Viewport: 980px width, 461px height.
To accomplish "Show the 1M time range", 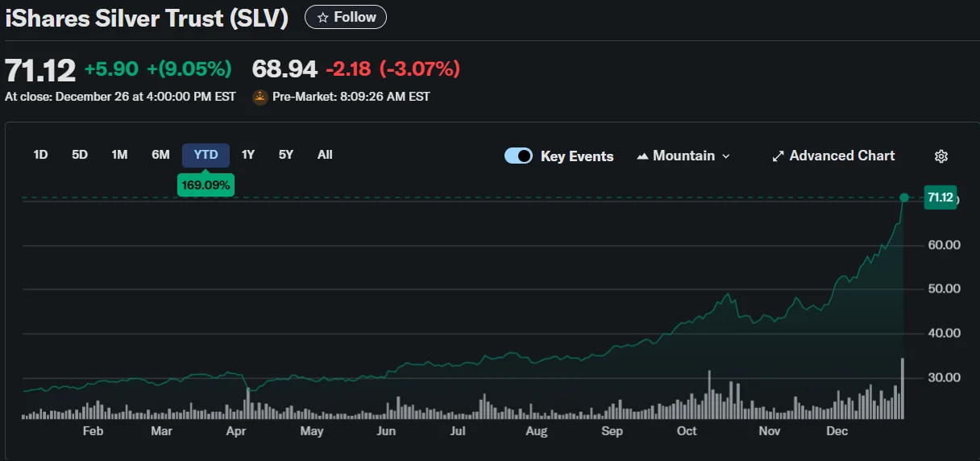I will [119, 155].
